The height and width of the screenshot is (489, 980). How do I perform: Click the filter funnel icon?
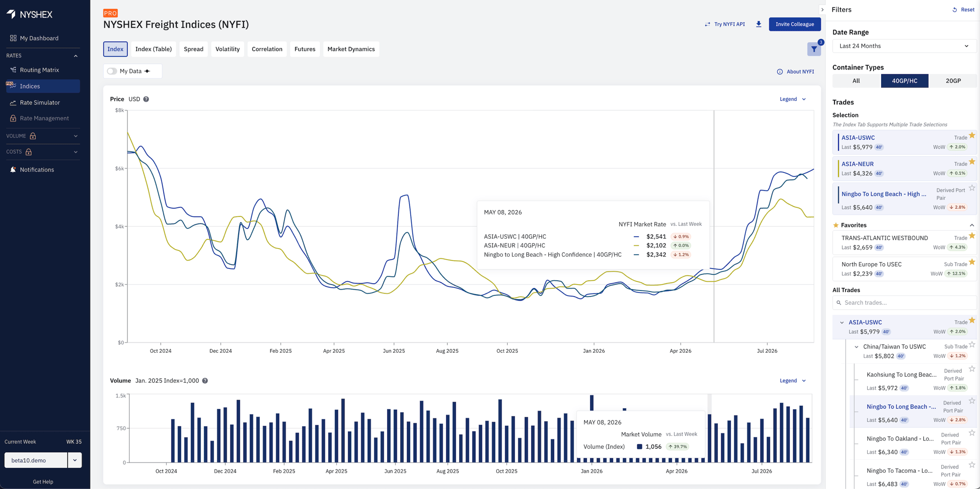(x=814, y=49)
